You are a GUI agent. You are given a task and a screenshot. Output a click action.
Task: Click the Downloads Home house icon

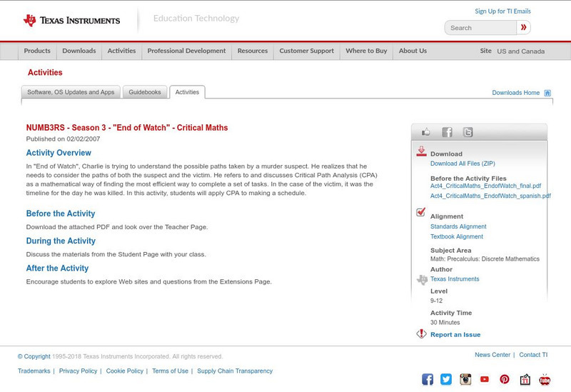547,93
